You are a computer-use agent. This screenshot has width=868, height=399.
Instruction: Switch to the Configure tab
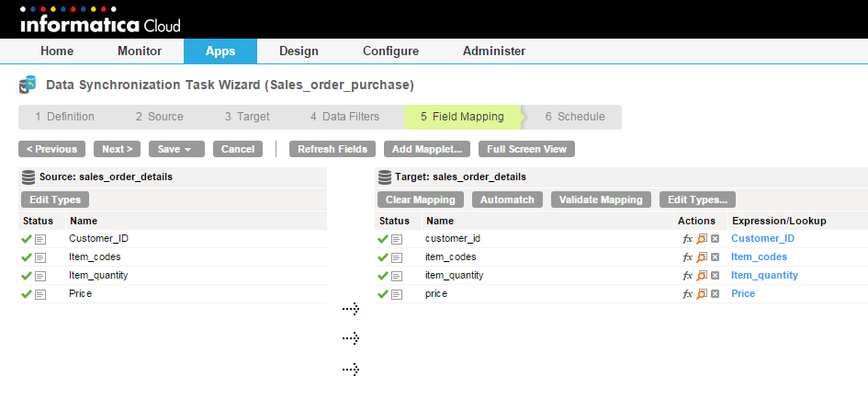[390, 51]
